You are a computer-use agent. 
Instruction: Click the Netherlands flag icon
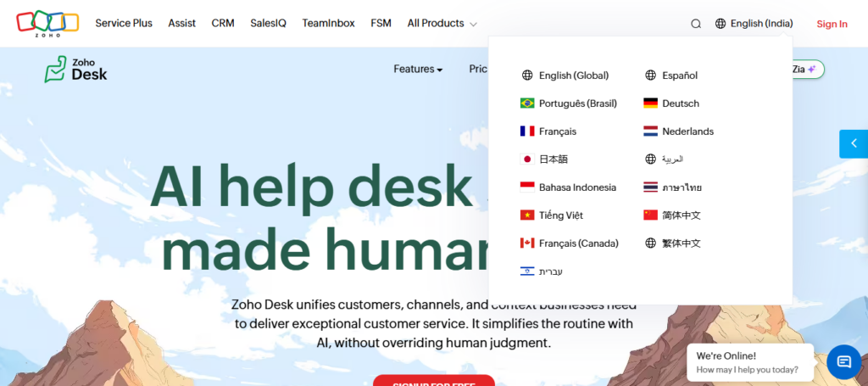point(650,131)
